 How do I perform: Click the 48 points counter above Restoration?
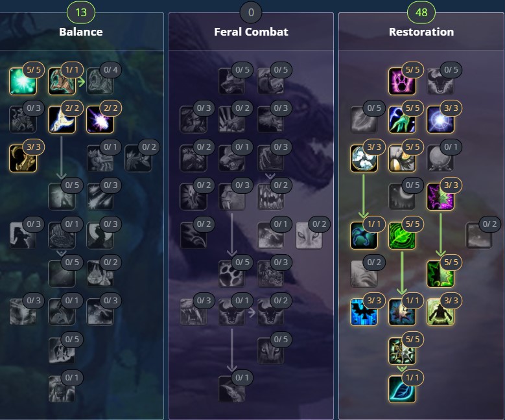[x=421, y=12]
